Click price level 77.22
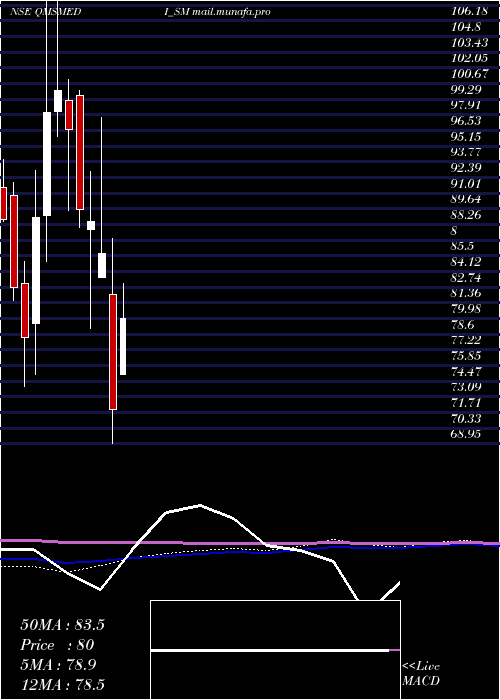Viewport: 500px width, 700px height. (466, 340)
